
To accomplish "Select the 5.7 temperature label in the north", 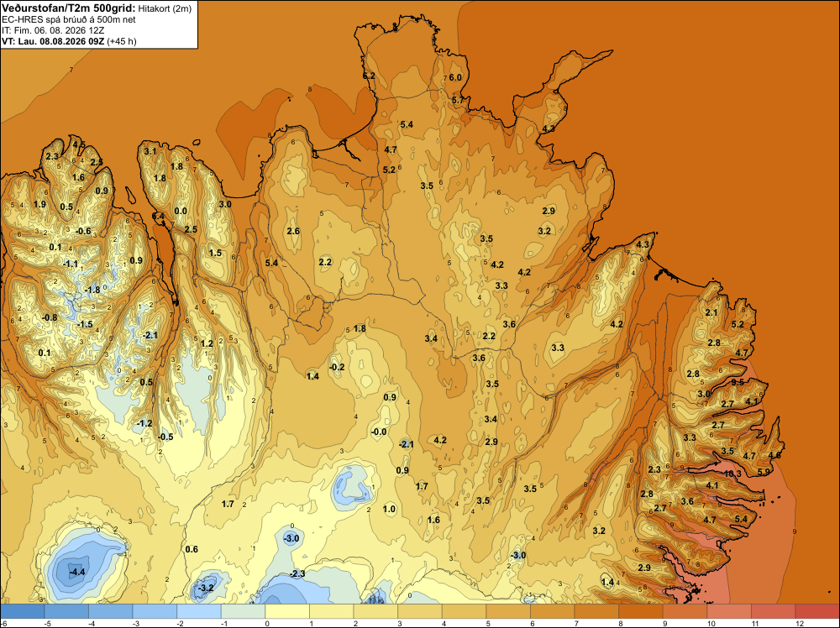I will [x=458, y=100].
